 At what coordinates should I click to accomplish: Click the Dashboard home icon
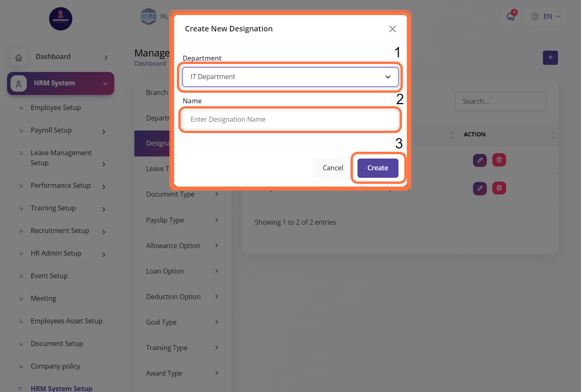(19, 58)
